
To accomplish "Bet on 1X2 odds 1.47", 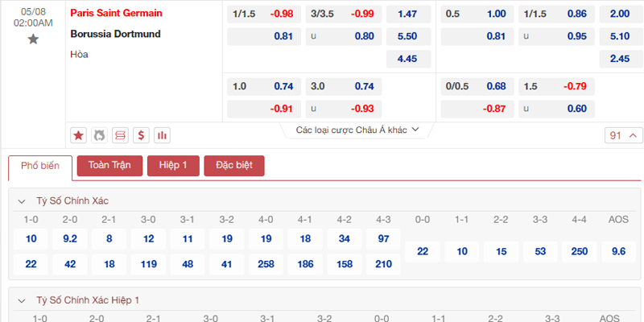I will tap(409, 14).
